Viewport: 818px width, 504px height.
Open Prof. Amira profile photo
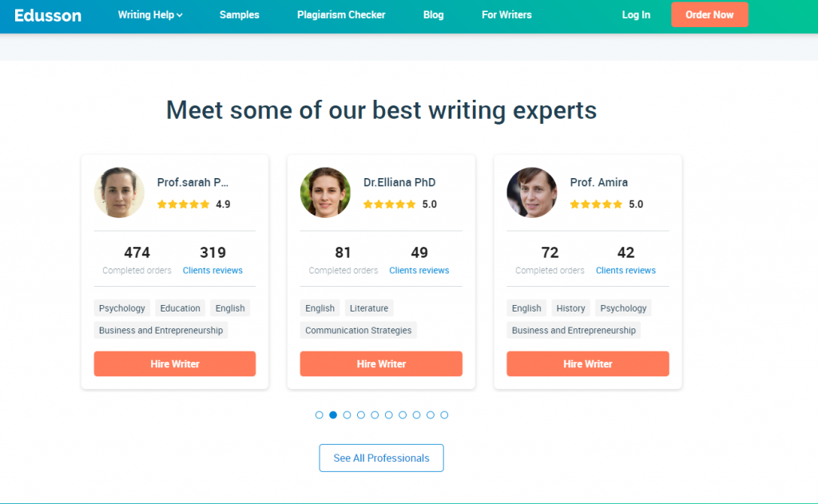point(532,192)
